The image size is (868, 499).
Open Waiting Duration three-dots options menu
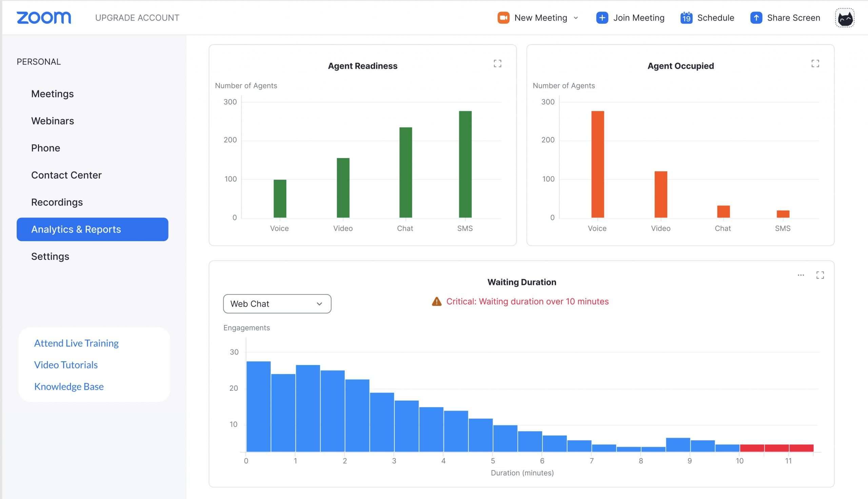[801, 275]
